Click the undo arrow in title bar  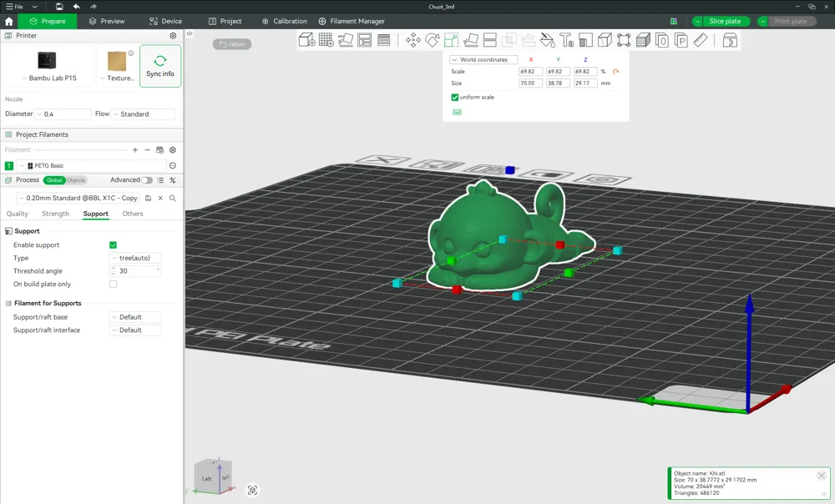coord(76,7)
